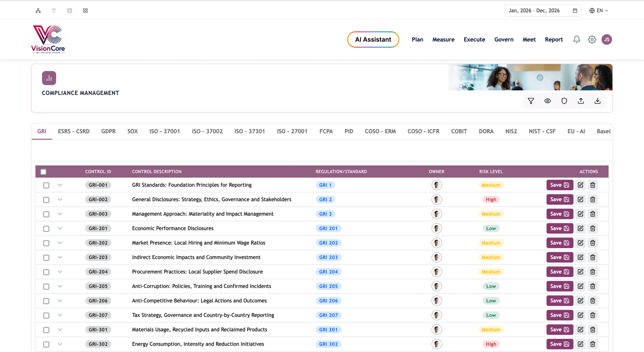
Task: Click the calendar icon in the date range field
Action: click(x=575, y=10)
